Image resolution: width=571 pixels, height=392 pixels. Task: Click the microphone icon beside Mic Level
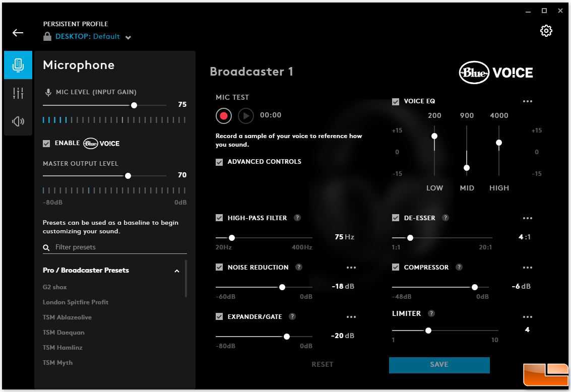[48, 92]
